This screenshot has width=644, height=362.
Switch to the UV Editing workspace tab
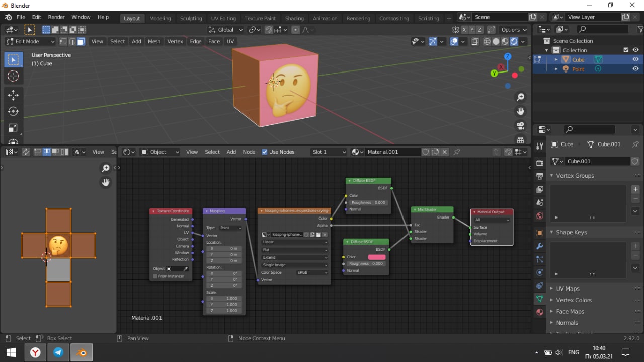pyautogui.click(x=223, y=18)
